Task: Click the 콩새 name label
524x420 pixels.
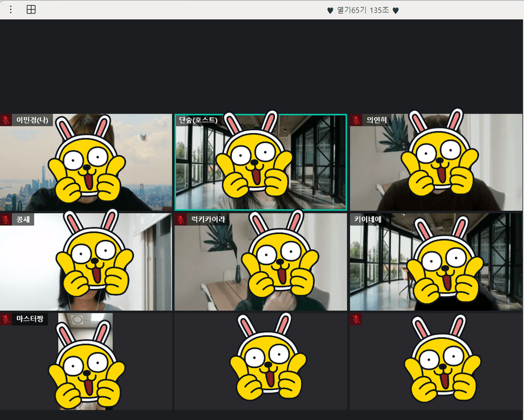Action: tap(23, 220)
